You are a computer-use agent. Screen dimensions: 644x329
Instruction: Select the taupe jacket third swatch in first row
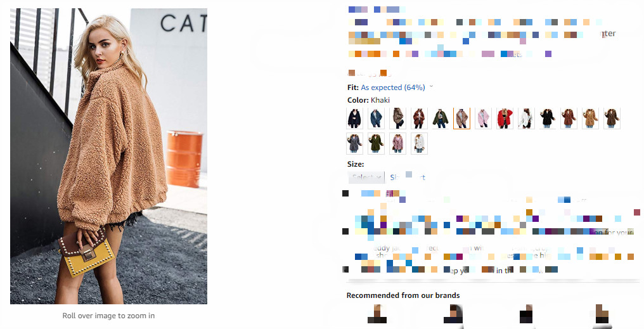pos(397,119)
